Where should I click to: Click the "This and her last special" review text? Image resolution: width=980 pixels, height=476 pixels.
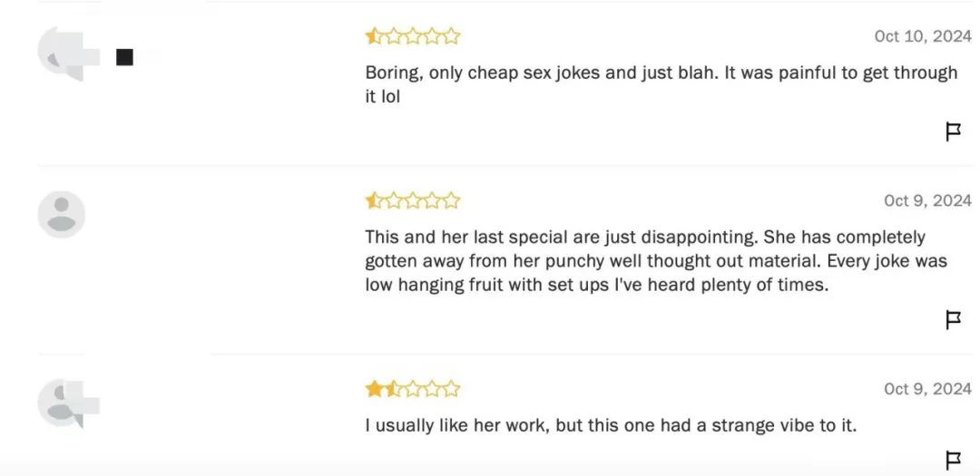(x=655, y=260)
